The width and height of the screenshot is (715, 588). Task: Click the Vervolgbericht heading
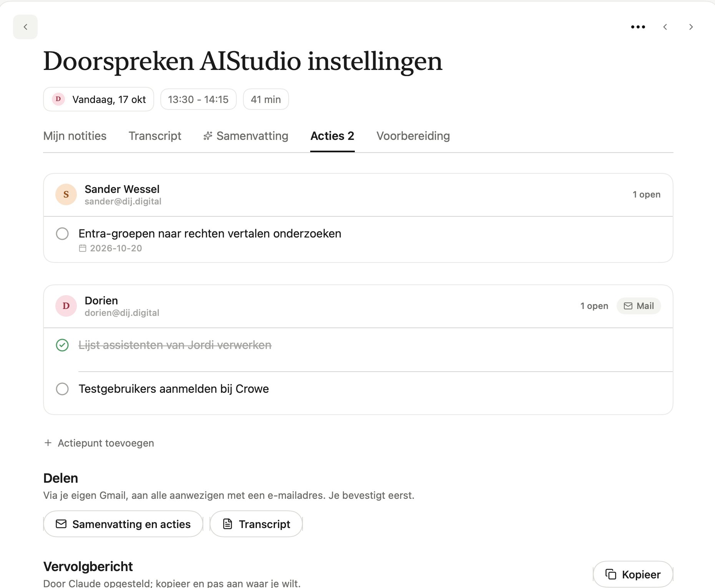click(88, 566)
